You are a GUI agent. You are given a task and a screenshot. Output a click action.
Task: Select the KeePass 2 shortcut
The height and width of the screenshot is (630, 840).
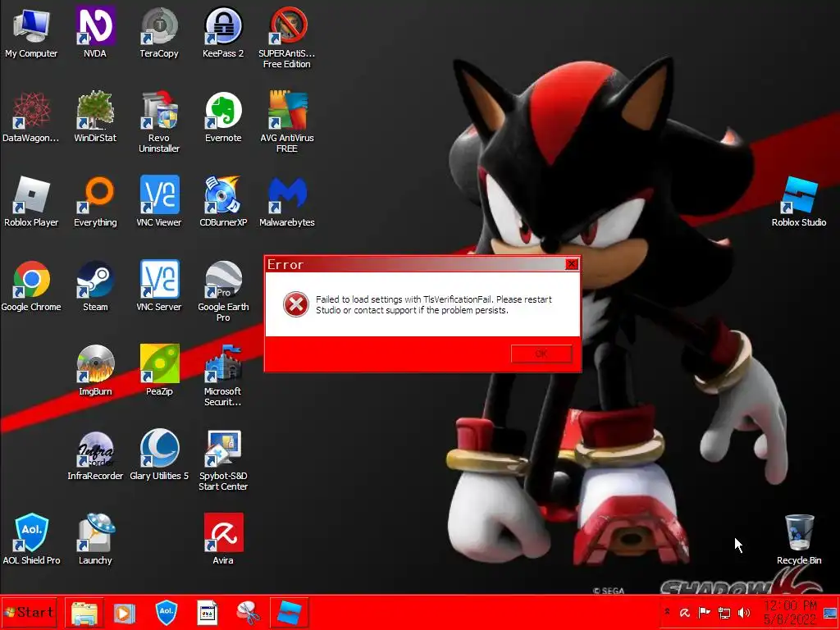click(x=223, y=33)
